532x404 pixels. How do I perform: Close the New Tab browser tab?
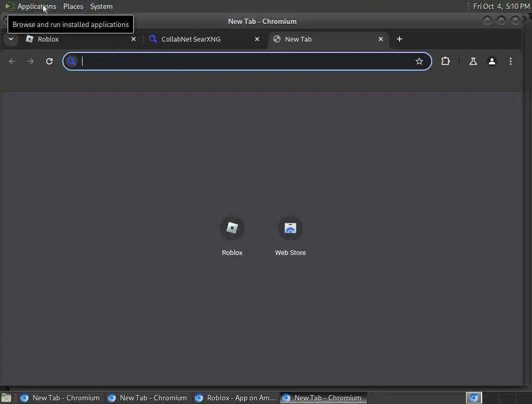point(381,39)
